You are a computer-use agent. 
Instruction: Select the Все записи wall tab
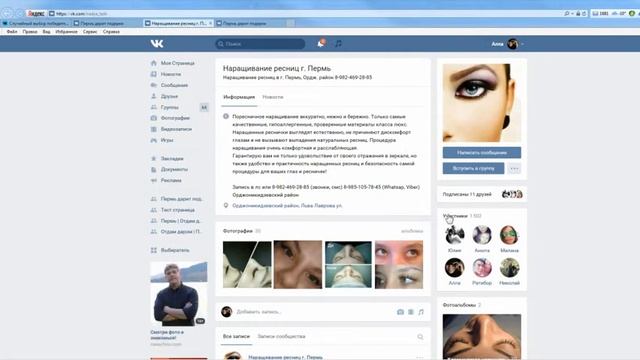click(x=236, y=336)
